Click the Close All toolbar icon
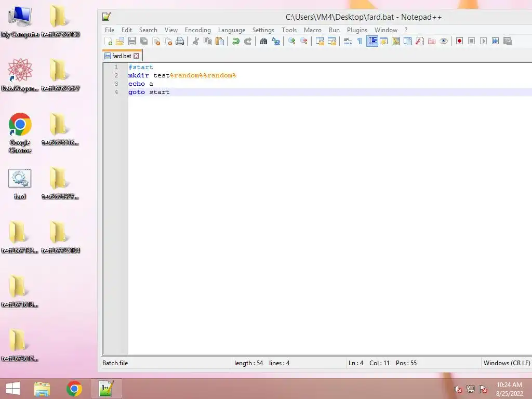 coord(168,42)
